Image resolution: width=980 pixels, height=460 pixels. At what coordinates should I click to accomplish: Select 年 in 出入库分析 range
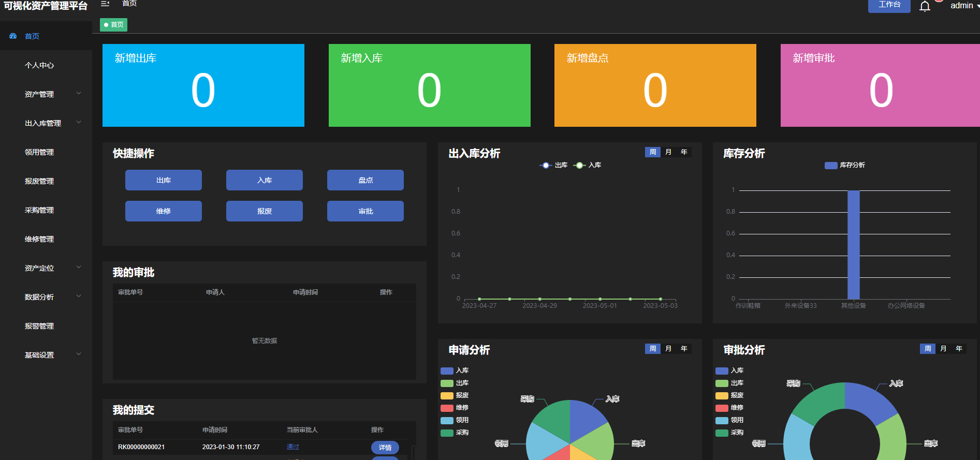[x=684, y=152]
